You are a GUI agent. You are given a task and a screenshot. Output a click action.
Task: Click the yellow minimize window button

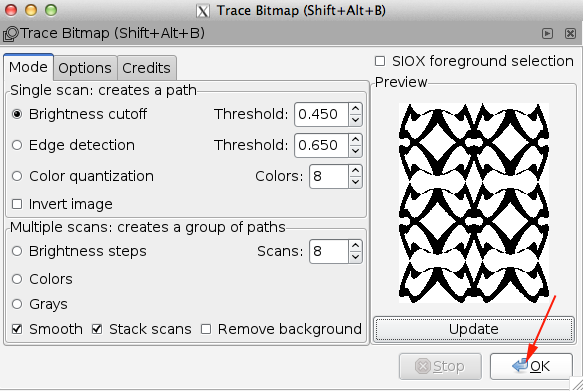pyautogui.click(x=31, y=10)
